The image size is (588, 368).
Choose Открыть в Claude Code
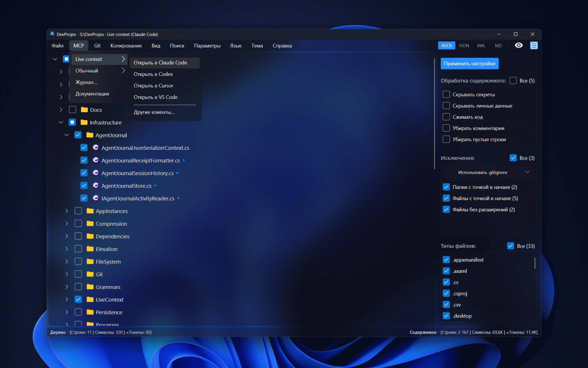165,63
